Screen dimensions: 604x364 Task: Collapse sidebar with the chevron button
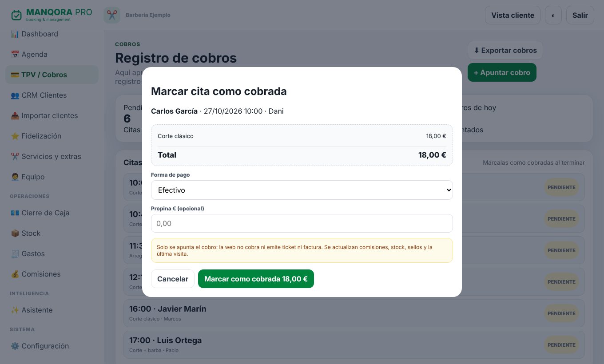(x=553, y=15)
